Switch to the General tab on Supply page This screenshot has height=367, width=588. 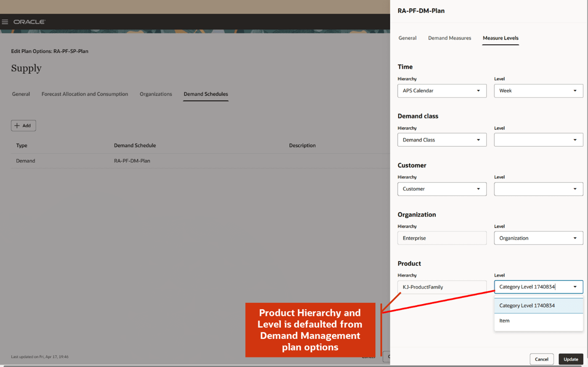[21, 94]
